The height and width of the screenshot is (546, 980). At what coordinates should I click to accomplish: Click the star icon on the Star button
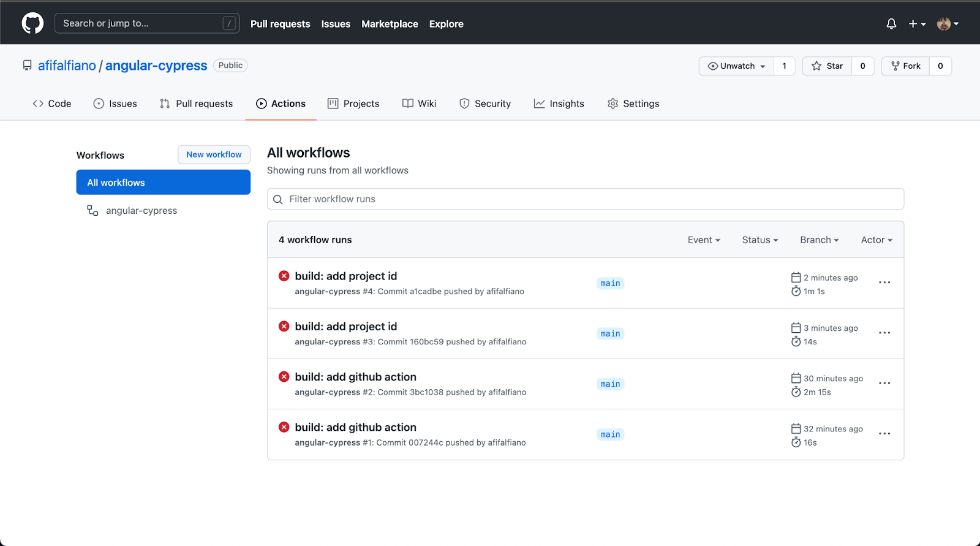coord(816,66)
